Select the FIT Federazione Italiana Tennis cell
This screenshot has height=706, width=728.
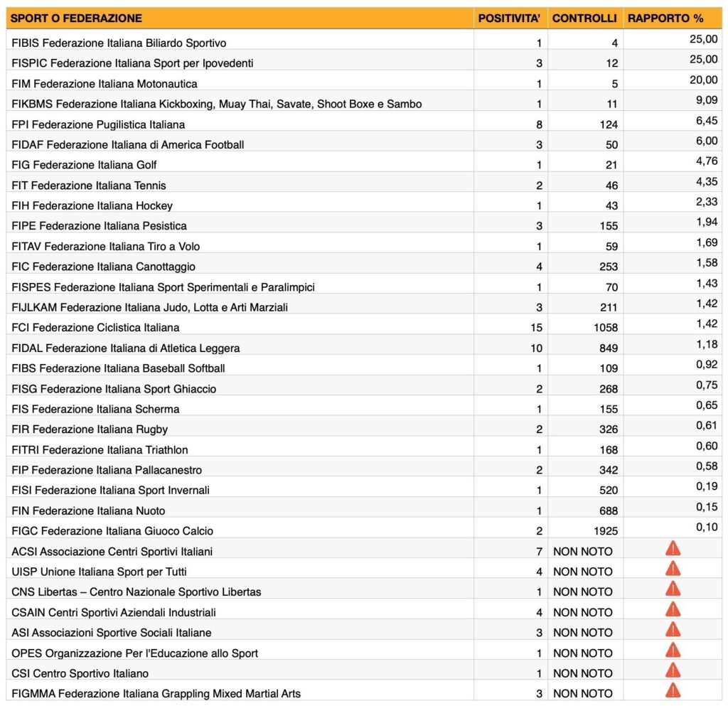[89, 186]
